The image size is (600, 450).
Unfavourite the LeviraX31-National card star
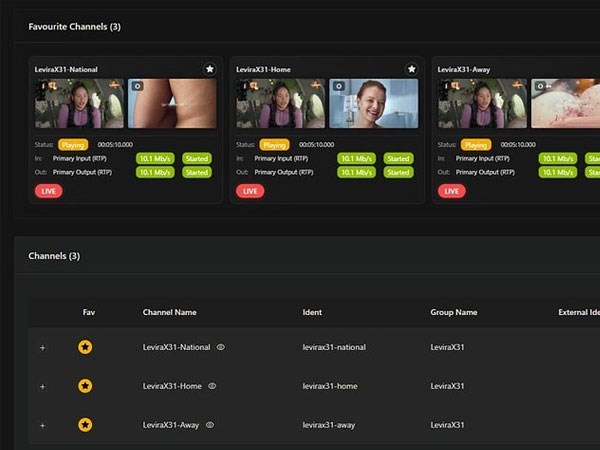(210, 69)
